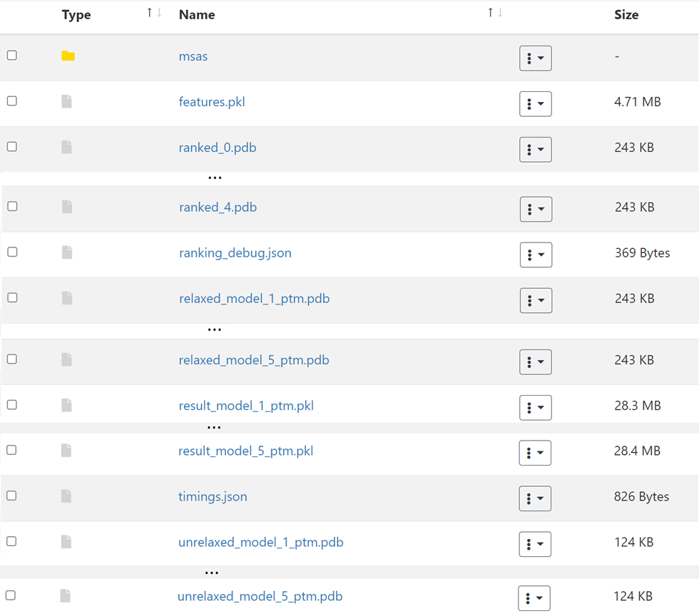Sort by Name column arrows
The width and height of the screenshot is (699, 616).
[x=495, y=13]
